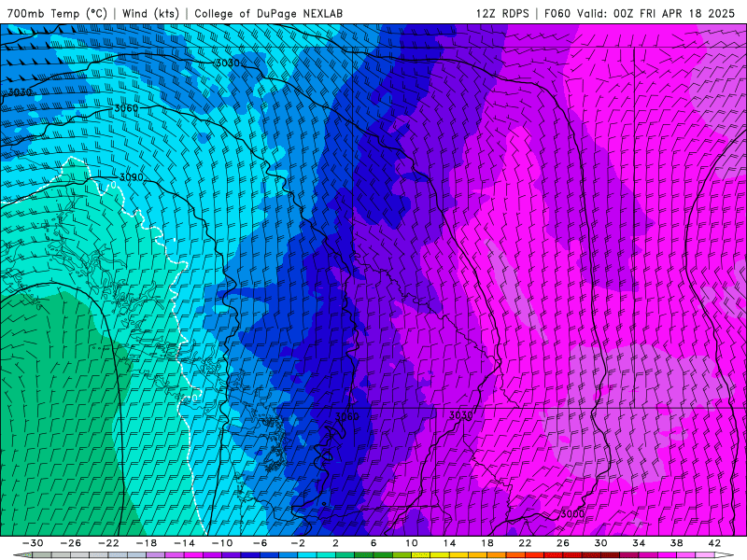
Task: Click the 3000 height contour label
Action: coord(572,514)
